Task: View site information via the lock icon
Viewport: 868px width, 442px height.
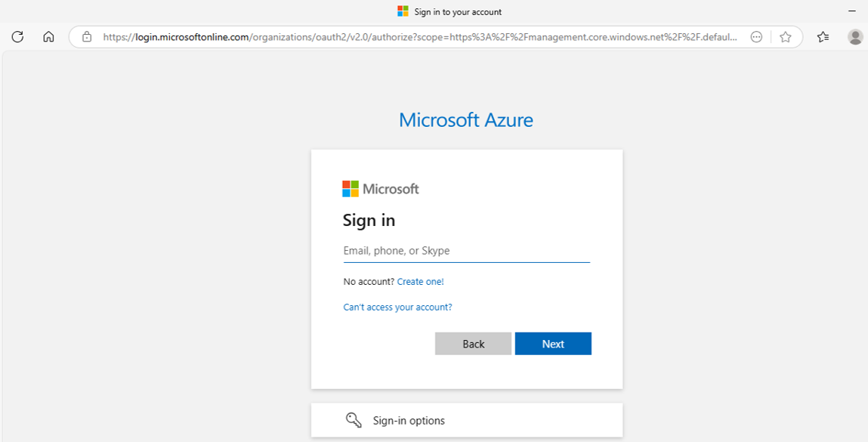Action: tap(87, 36)
